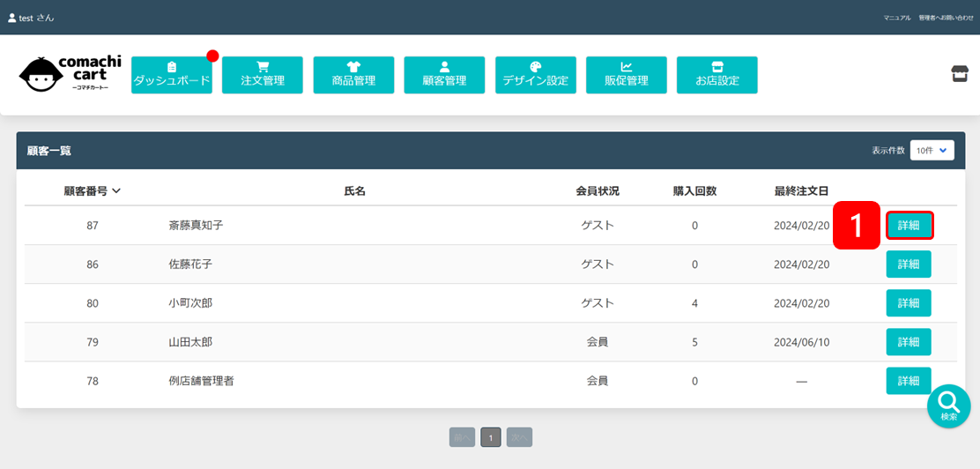980x469 pixels.
Task: Open the ダッシュボード menu
Action: pos(172,75)
